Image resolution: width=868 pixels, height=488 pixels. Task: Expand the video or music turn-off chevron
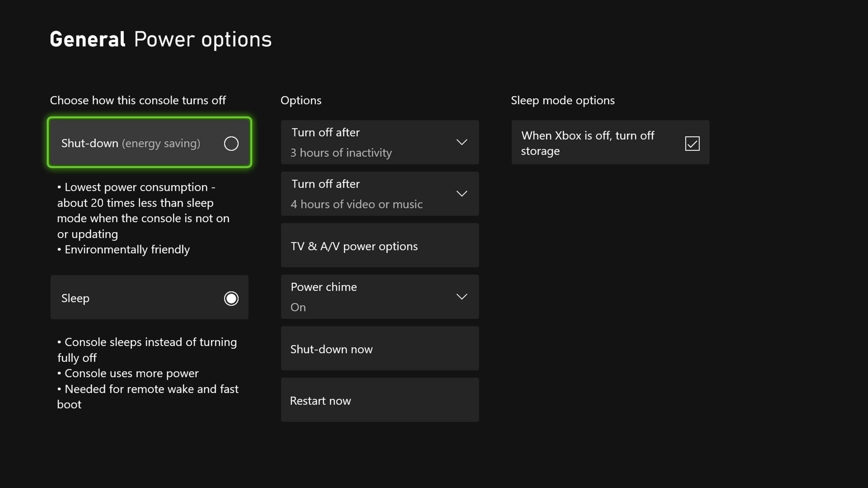(x=462, y=194)
